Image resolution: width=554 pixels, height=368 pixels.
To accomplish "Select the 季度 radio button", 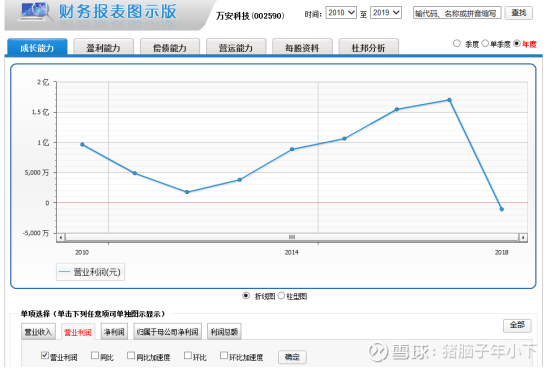I will point(457,43).
